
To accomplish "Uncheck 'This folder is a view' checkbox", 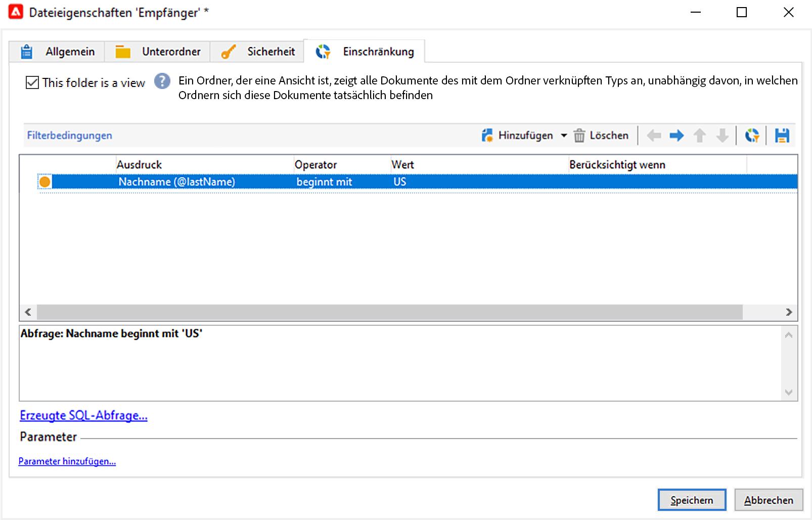I will [32, 82].
